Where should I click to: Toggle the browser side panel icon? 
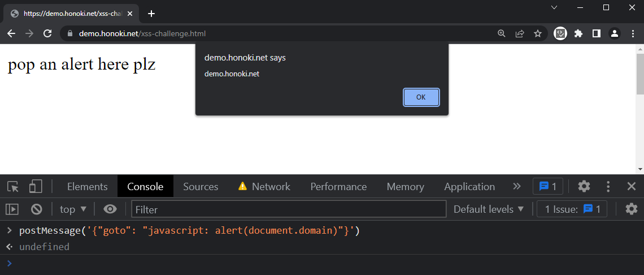tap(597, 34)
